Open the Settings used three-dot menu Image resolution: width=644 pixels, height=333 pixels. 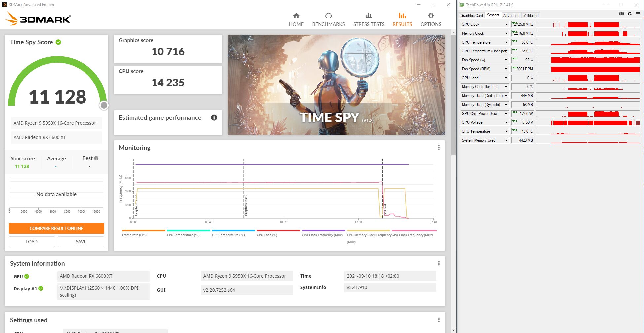[x=439, y=320]
